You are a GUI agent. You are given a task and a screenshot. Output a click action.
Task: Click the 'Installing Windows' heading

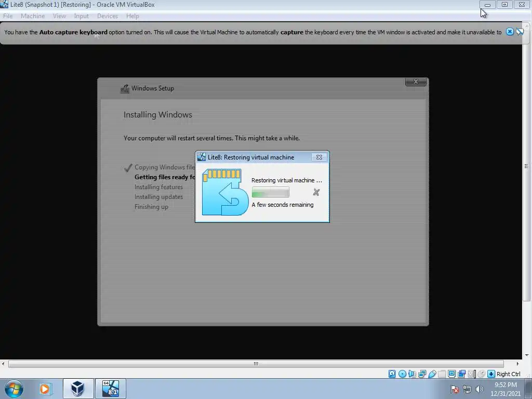(158, 115)
